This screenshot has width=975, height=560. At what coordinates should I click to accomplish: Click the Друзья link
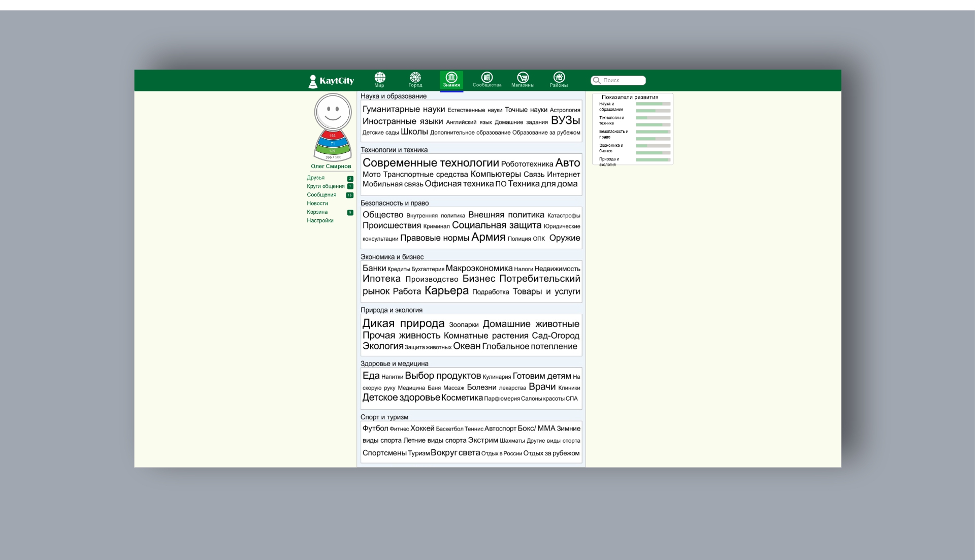[315, 178]
